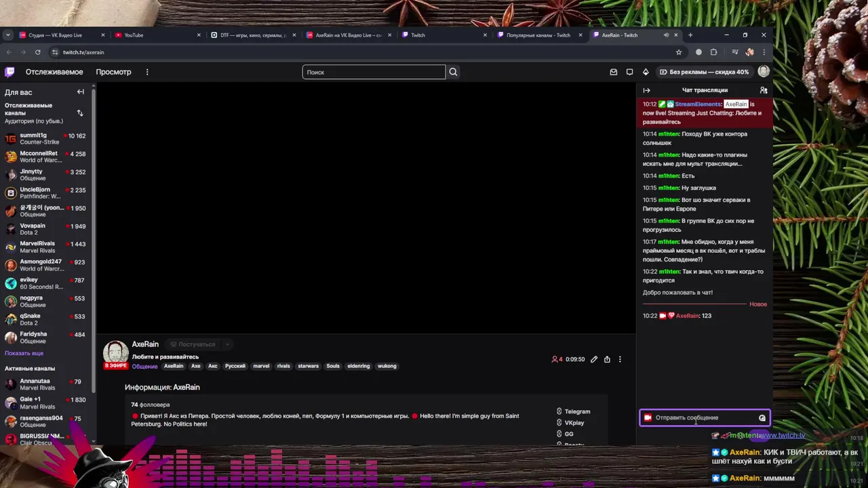The width and height of the screenshot is (868, 488).
Task: Click the Без рекламы — скидка 40% button
Action: (703, 72)
